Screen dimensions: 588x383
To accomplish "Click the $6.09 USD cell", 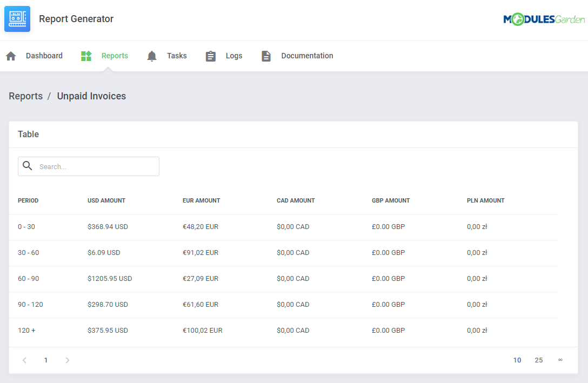I will pyautogui.click(x=104, y=253).
